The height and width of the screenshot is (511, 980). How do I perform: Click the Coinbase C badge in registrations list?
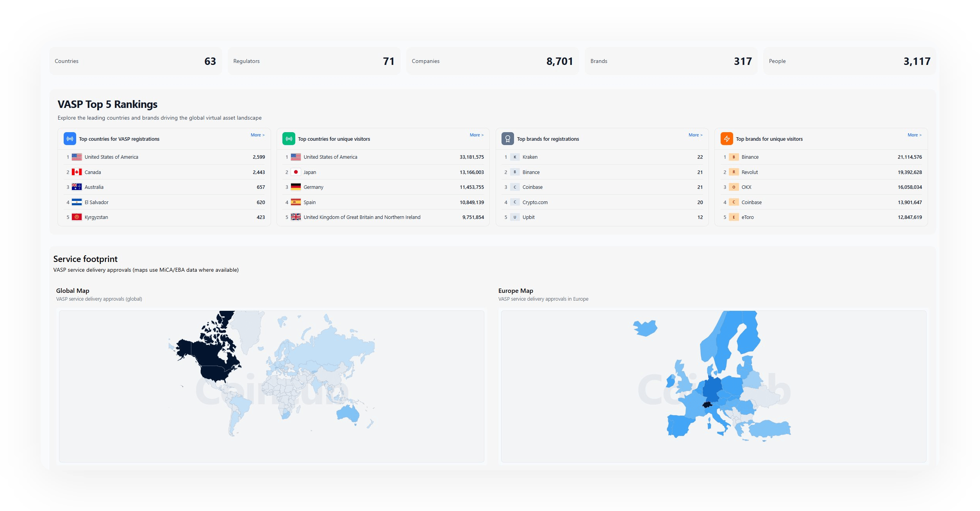click(515, 187)
